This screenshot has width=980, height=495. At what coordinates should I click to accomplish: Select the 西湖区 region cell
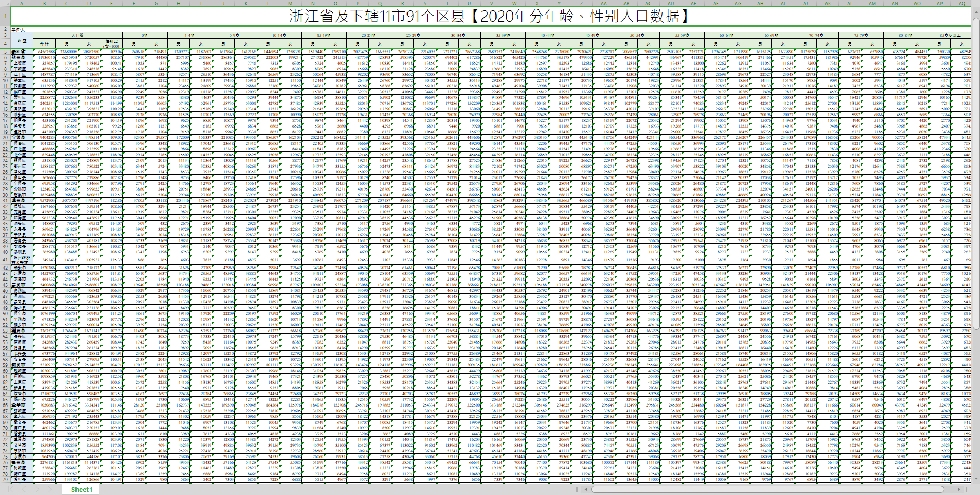[21, 86]
